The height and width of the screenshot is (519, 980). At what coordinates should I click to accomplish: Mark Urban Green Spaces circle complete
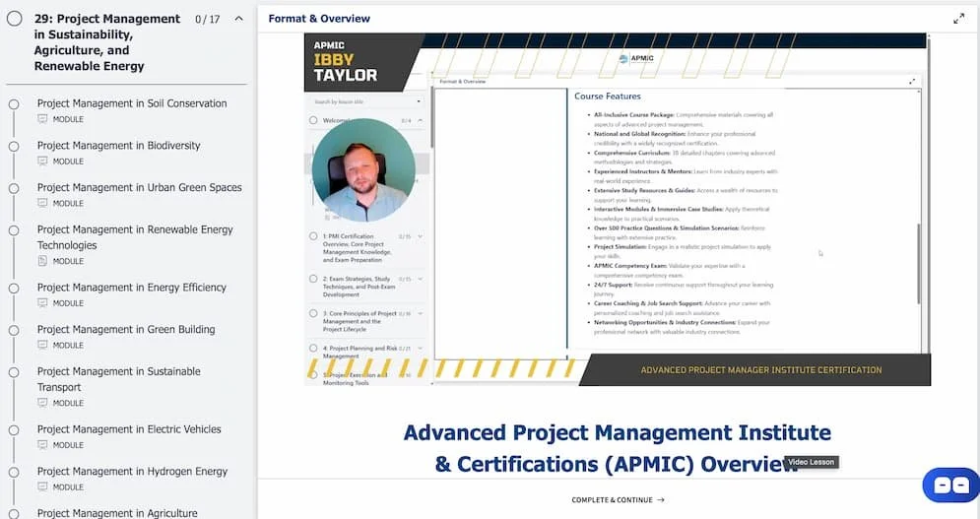[x=14, y=188]
